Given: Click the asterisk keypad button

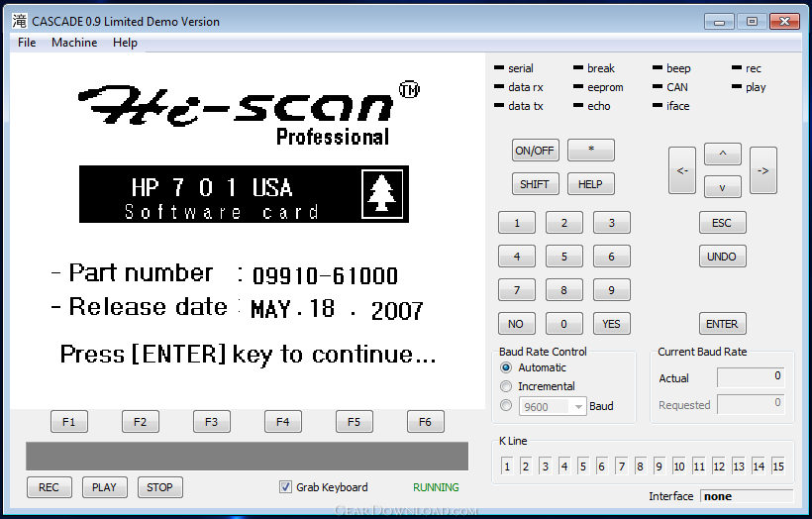Looking at the screenshot, I should click(591, 151).
